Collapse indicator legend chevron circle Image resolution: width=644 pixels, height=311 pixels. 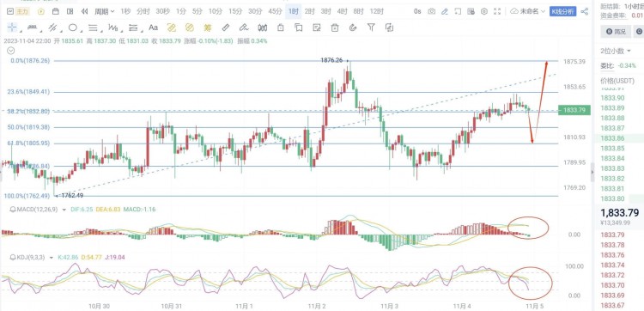11,51
